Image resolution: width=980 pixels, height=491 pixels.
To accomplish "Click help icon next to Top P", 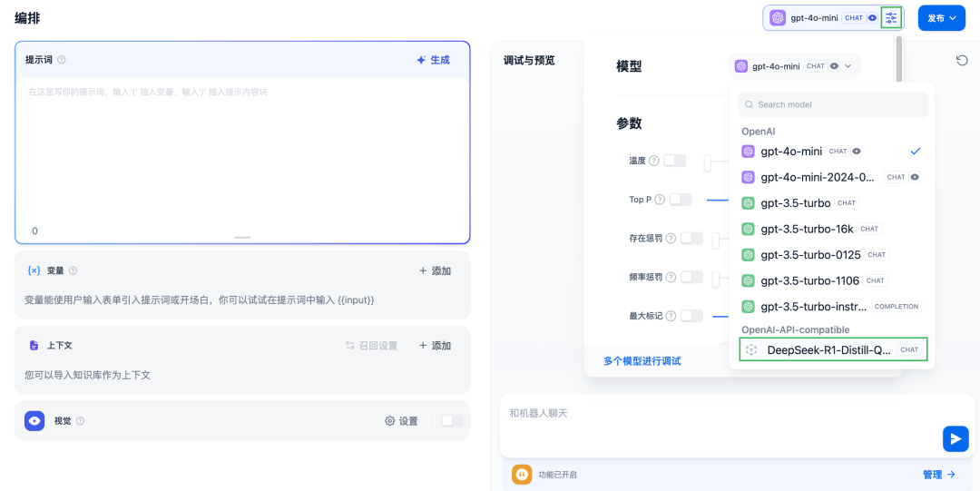I will 660,200.
